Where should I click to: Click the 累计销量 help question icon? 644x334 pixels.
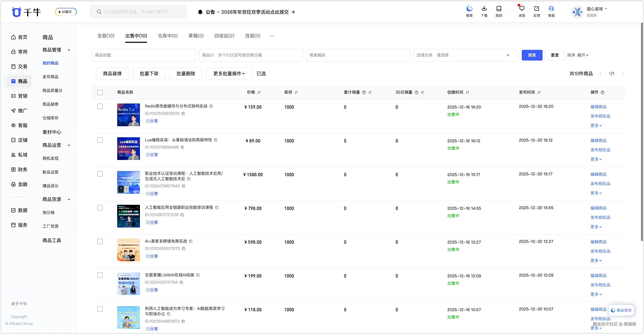pyautogui.click(x=364, y=92)
